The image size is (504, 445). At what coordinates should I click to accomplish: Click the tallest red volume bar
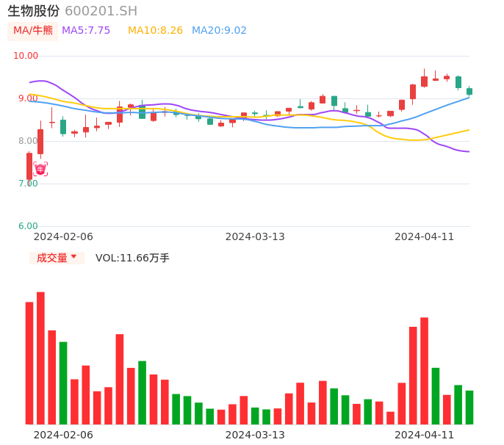tap(40, 358)
